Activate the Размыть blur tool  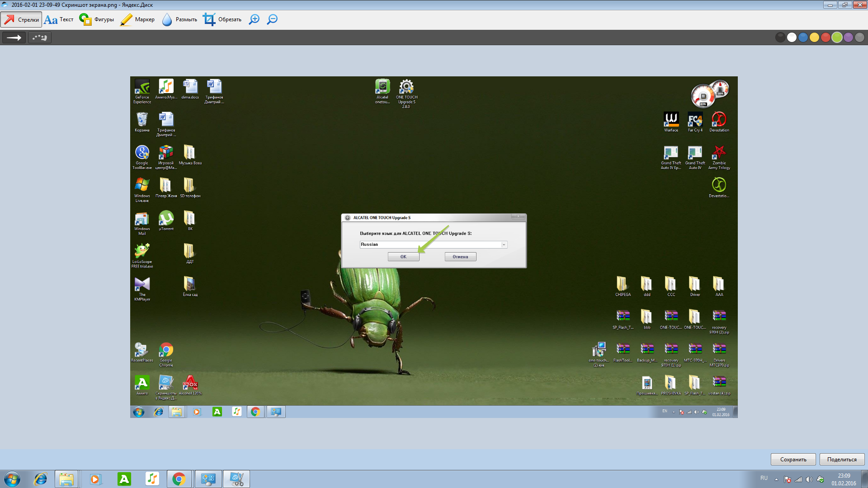click(x=179, y=19)
